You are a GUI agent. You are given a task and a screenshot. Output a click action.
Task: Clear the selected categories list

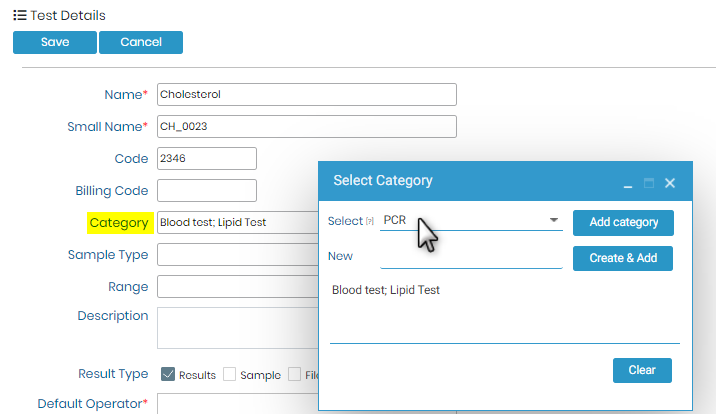(642, 370)
